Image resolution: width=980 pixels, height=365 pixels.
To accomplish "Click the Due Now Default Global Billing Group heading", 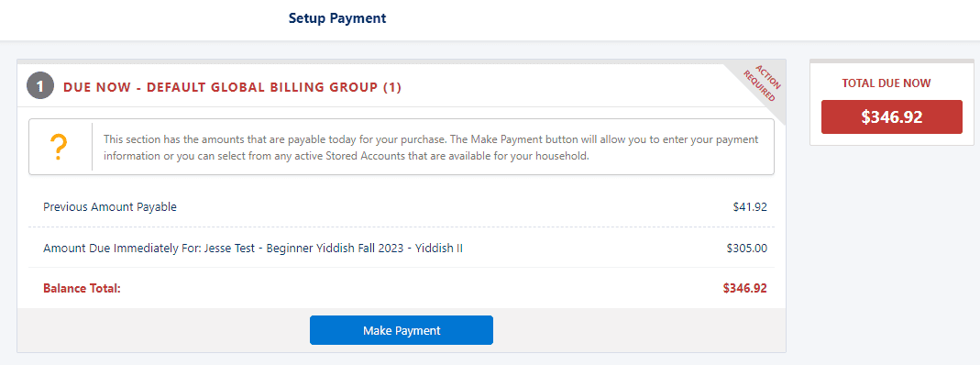I will [233, 87].
